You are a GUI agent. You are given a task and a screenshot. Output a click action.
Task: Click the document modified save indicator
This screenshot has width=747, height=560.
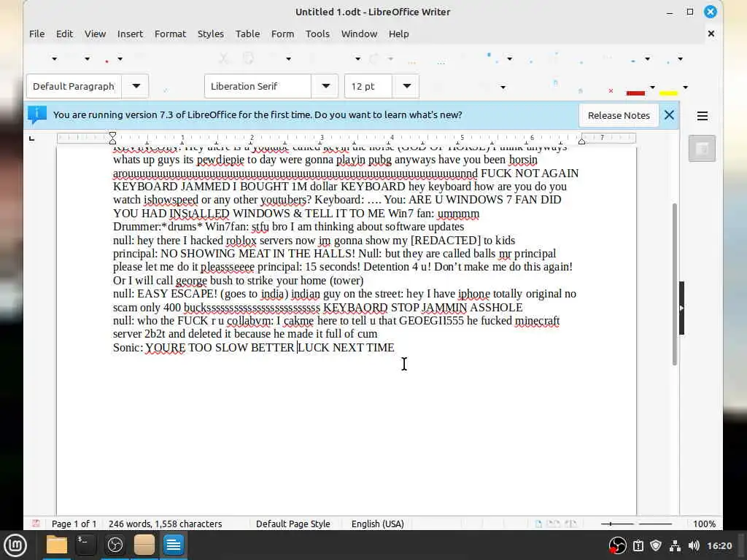(36, 524)
